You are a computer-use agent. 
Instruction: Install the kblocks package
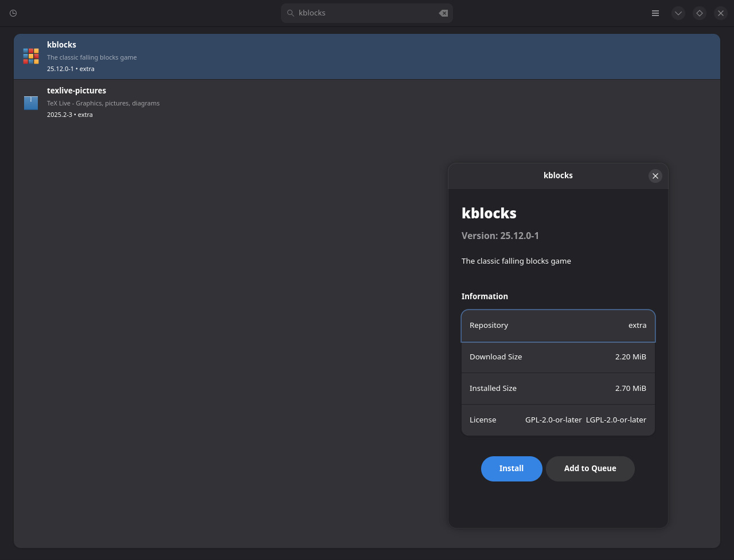tap(512, 468)
